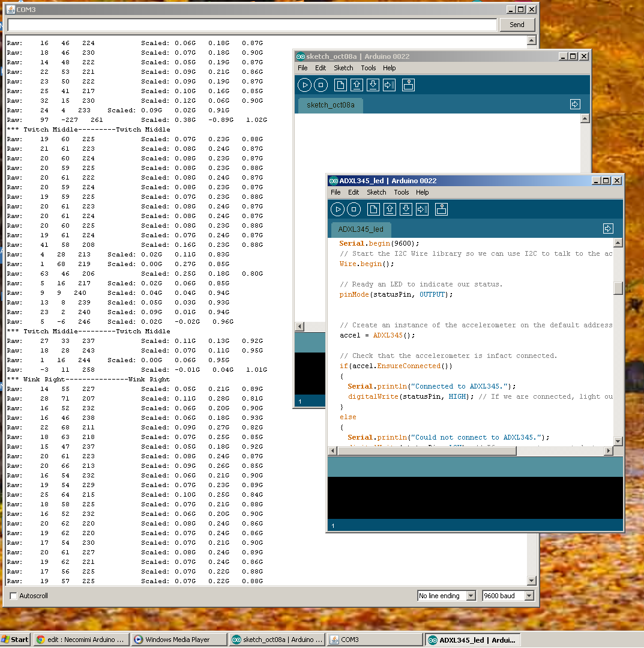Click the COM3 serial input field
The image size is (644, 648).
pos(252,25)
